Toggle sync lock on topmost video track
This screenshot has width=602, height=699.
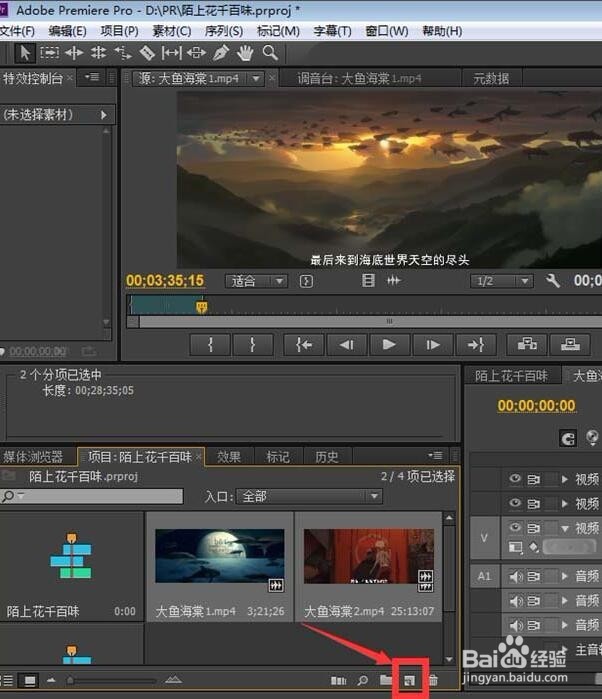coord(534,479)
